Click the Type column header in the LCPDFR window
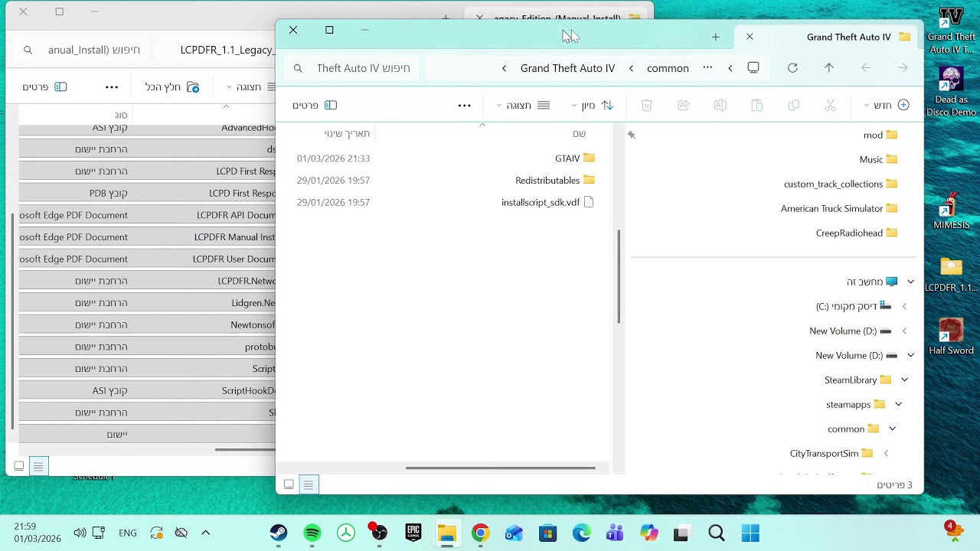Viewport: 980px width, 551px height. 121,116
